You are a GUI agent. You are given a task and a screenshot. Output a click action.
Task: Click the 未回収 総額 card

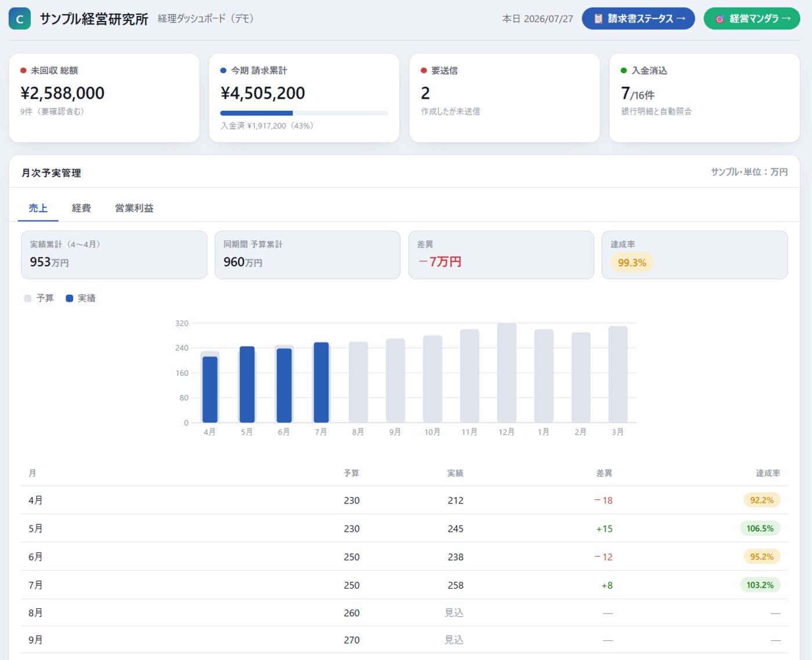(x=104, y=97)
